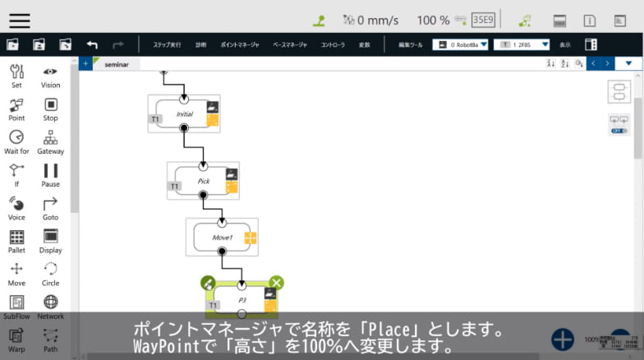Click the open project icon

pos(65,44)
